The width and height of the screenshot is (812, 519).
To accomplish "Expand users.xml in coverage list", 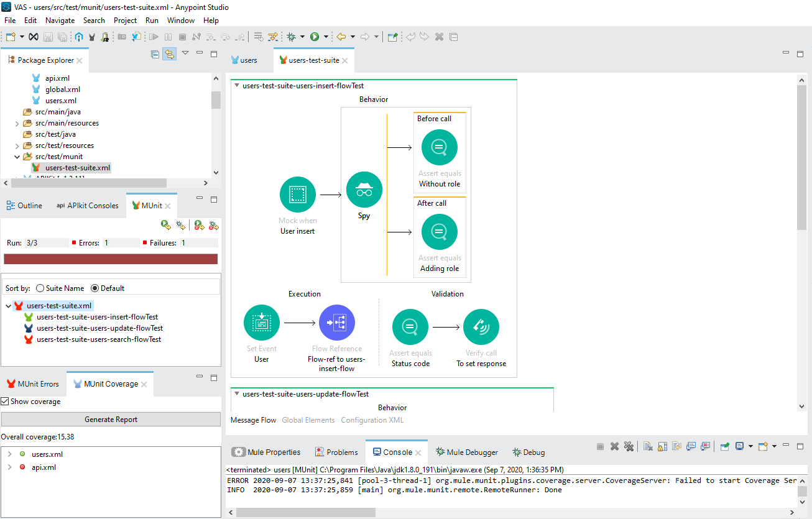I will [x=9, y=454].
